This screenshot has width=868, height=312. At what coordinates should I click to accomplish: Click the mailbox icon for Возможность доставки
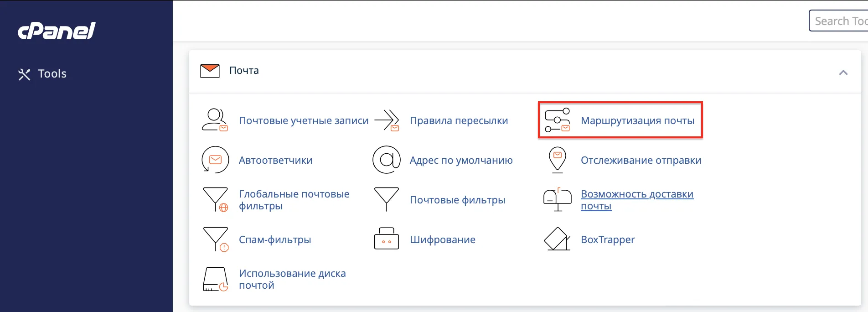pyautogui.click(x=557, y=200)
